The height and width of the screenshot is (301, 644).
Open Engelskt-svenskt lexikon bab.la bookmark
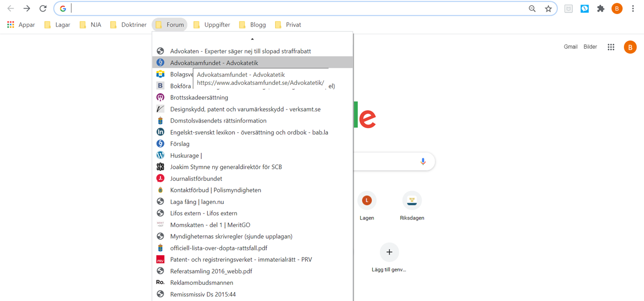coord(252,132)
